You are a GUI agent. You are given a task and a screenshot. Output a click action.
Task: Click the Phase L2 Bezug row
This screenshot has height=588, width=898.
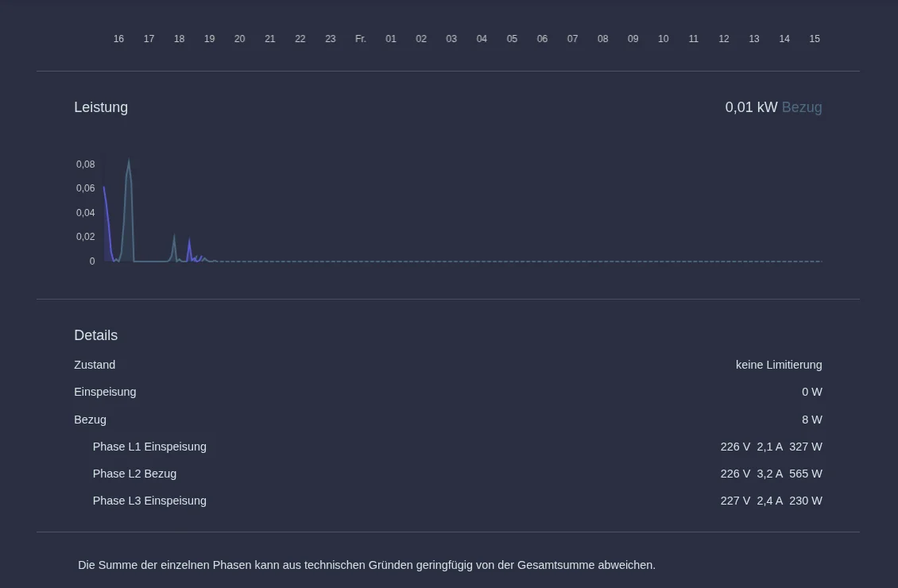coord(448,474)
